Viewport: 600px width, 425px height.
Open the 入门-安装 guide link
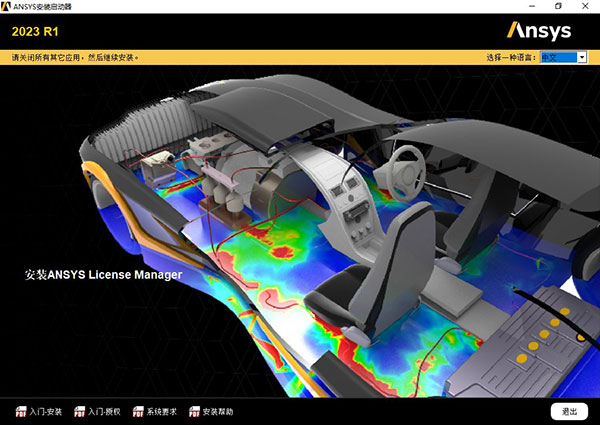click(46, 411)
